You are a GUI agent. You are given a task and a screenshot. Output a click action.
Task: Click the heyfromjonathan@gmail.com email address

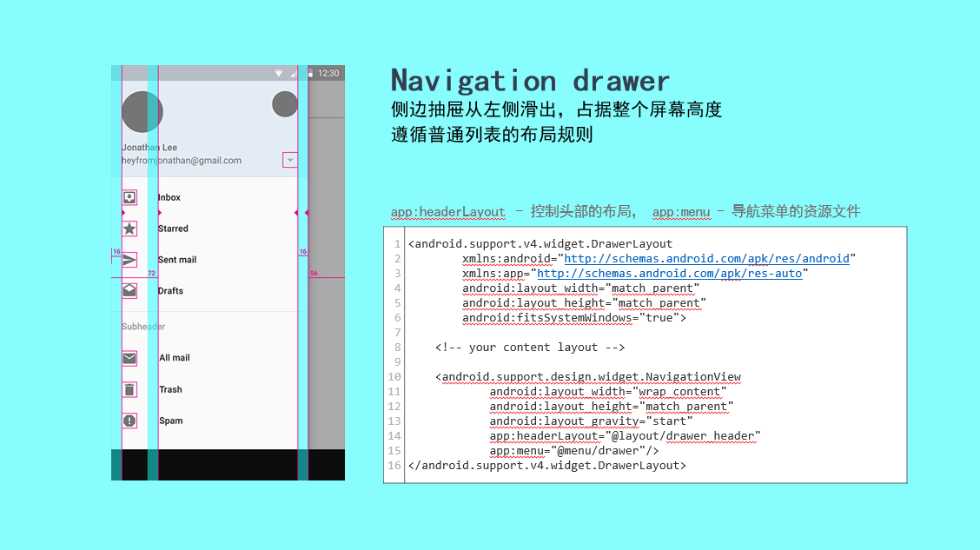tap(182, 160)
